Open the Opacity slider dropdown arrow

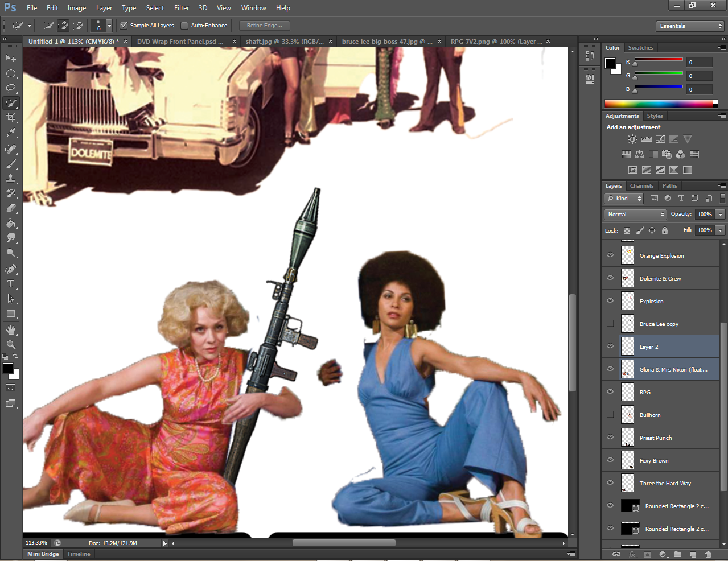pos(720,214)
